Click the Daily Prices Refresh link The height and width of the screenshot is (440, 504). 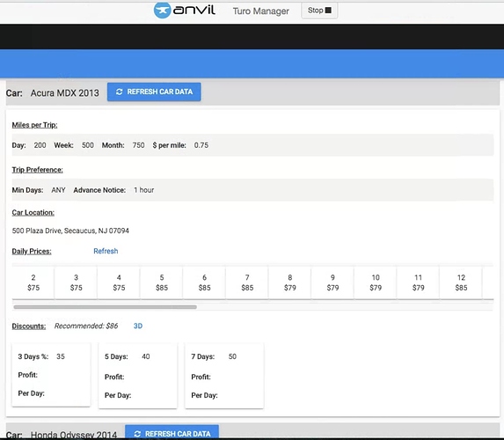[x=106, y=251]
